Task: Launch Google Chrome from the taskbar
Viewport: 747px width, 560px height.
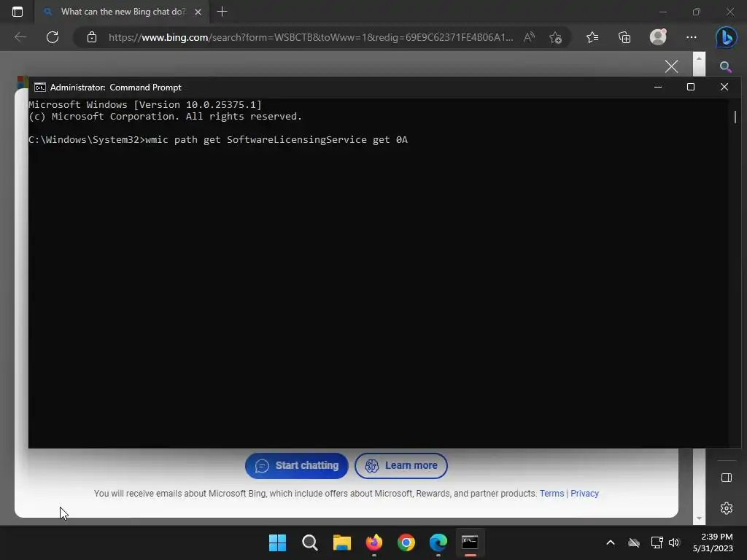Action: (x=406, y=542)
